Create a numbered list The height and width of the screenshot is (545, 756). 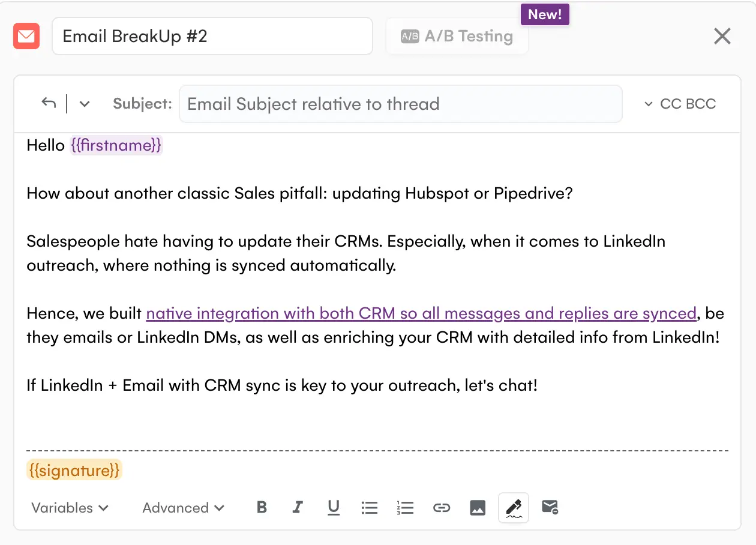[406, 507]
